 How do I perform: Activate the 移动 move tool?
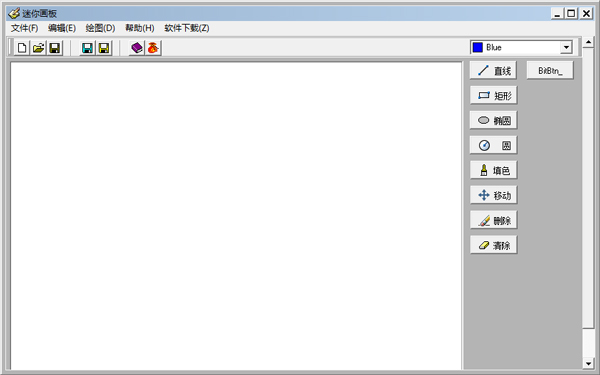[494, 195]
